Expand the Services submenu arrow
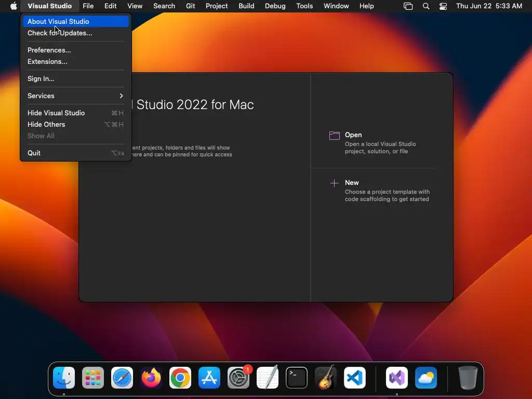The width and height of the screenshot is (532, 399). point(121,96)
